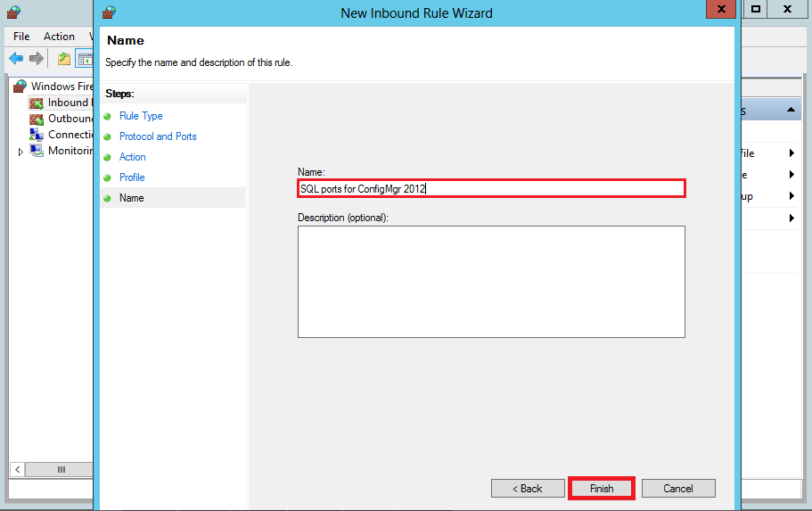Jump to Protocol and Ports step
Screen dimensions: 812x511
point(158,136)
